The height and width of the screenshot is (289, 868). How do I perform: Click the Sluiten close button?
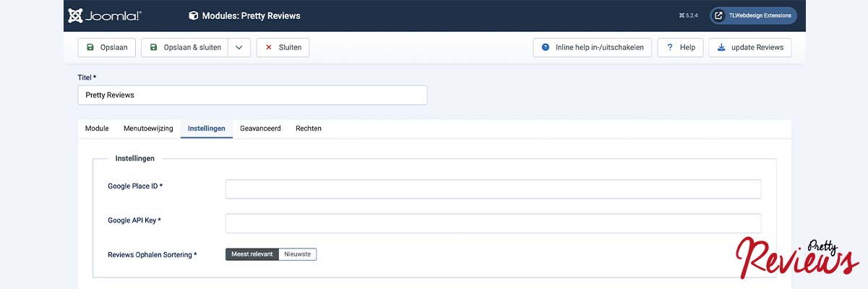pyautogui.click(x=283, y=48)
